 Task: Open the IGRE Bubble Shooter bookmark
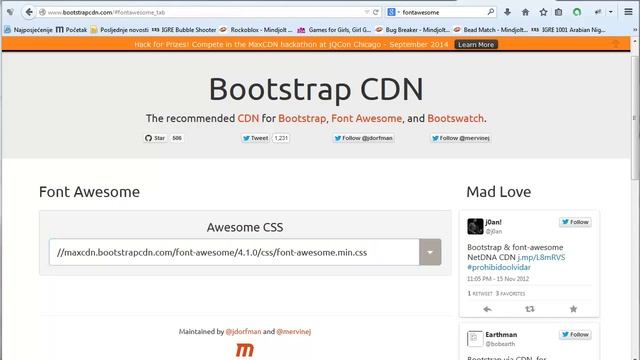coord(184,30)
